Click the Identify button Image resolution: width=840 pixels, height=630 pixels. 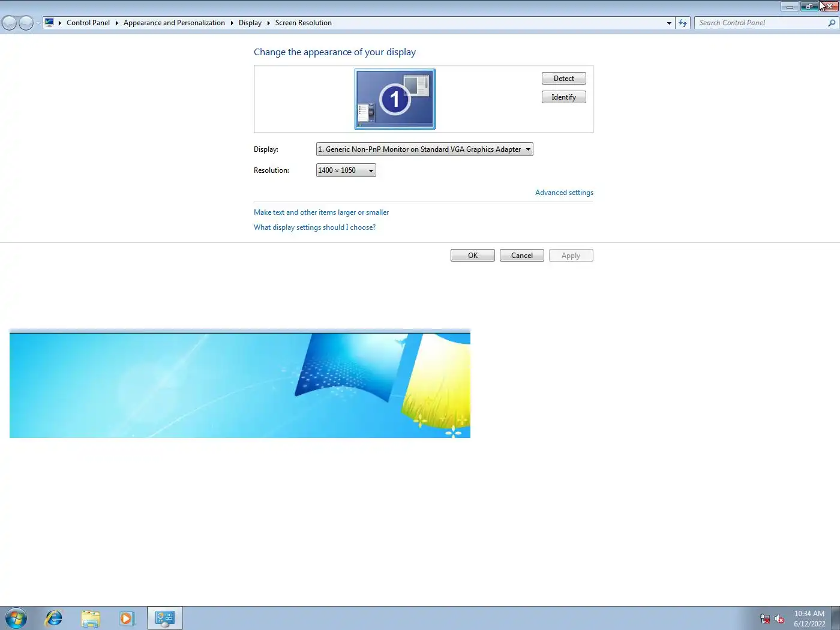coord(564,97)
